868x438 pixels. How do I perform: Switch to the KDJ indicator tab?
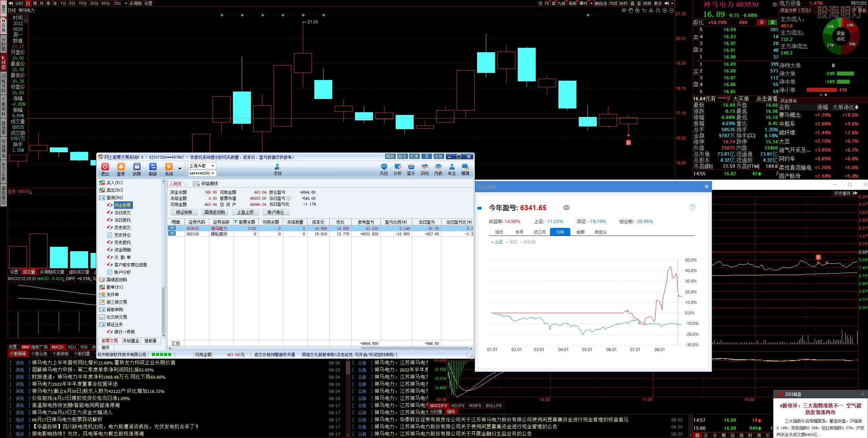72,347
